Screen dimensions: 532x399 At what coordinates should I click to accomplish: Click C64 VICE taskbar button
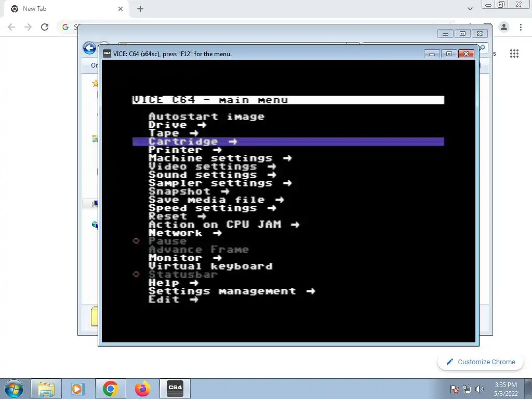(175, 389)
